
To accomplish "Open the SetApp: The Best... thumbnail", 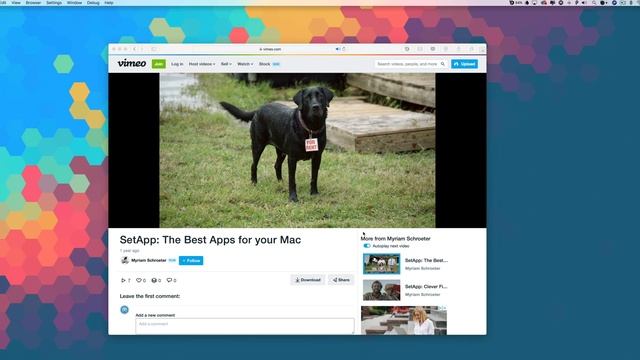I will click(x=382, y=264).
